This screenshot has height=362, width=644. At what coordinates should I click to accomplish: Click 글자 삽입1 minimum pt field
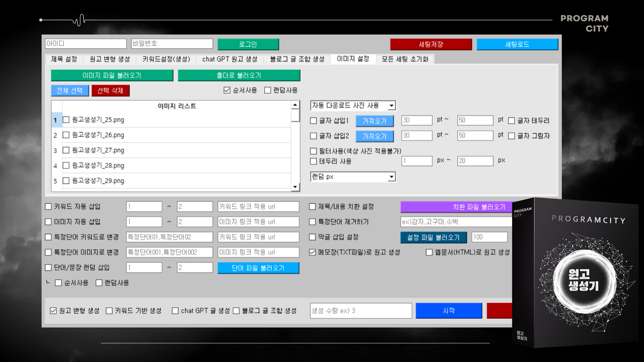(x=417, y=120)
